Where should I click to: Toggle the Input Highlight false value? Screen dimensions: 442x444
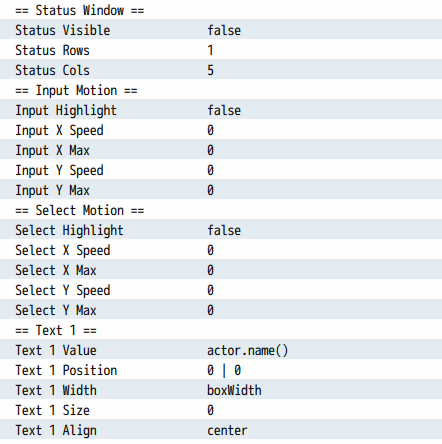(224, 110)
